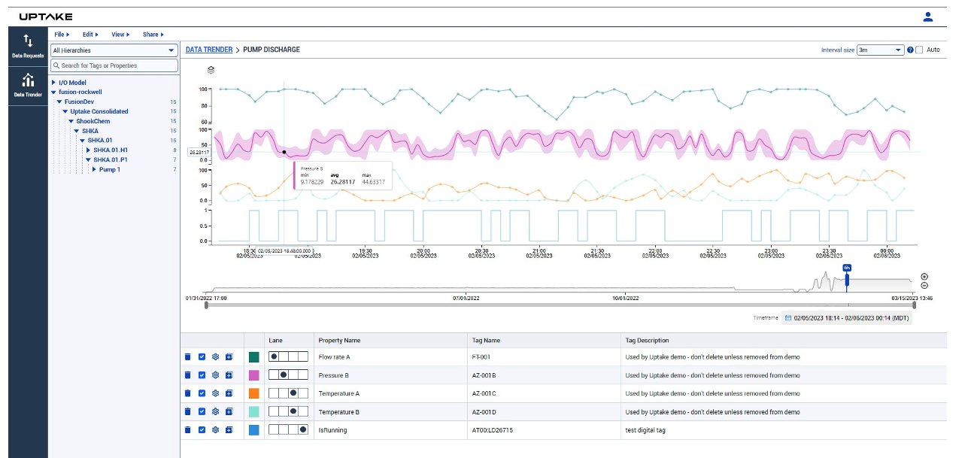Image resolution: width=980 pixels, height=458 pixels.
Task: Click the Property Name column header
Action: (x=339, y=341)
